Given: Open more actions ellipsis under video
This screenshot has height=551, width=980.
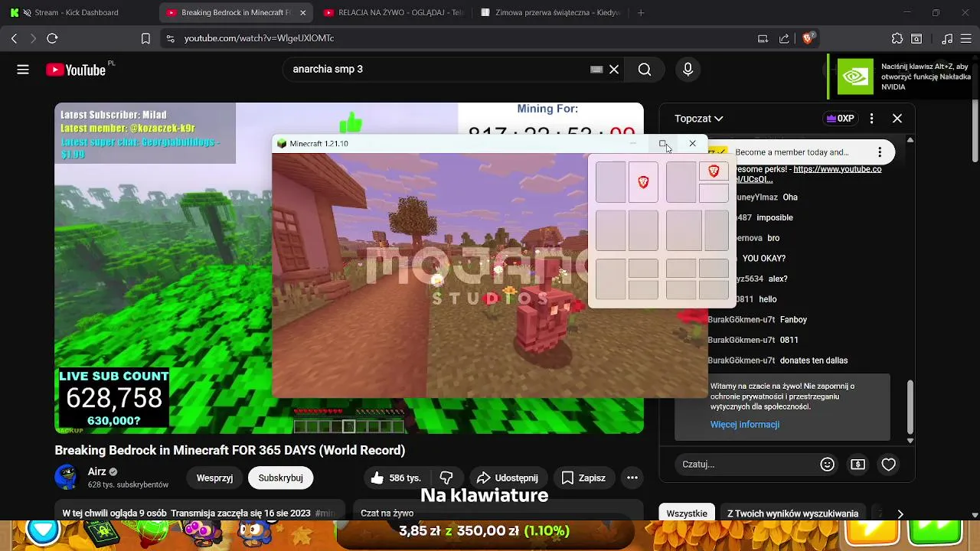Looking at the screenshot, I should [x=632, y=478].
